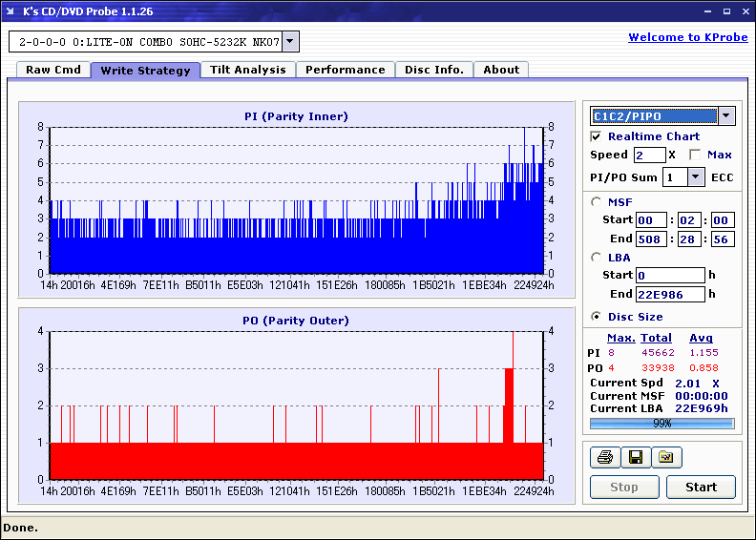Select the LBA radio button
Image resolution: width=756 pixels, height=540 pixels.
pos(597,257)
